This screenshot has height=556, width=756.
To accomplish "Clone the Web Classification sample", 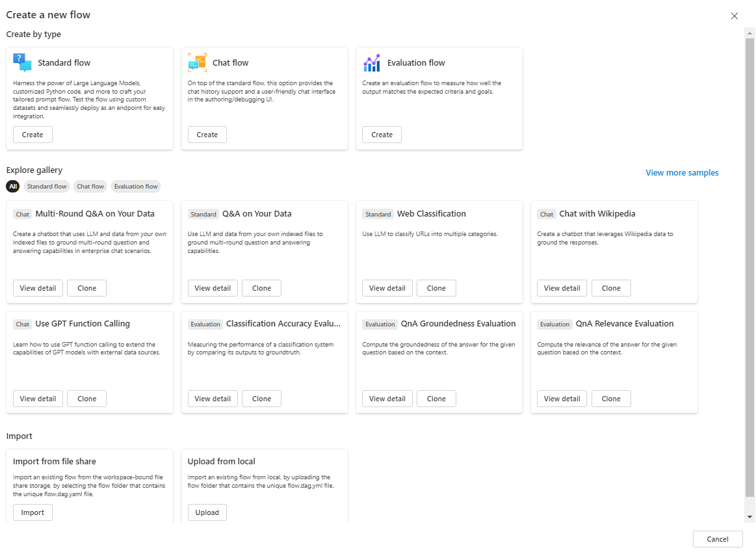I will [x=436, y=288].
